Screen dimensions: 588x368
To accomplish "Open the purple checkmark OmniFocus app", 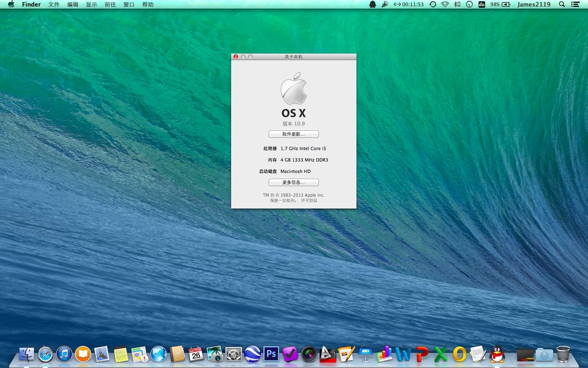I will [290, 354].
